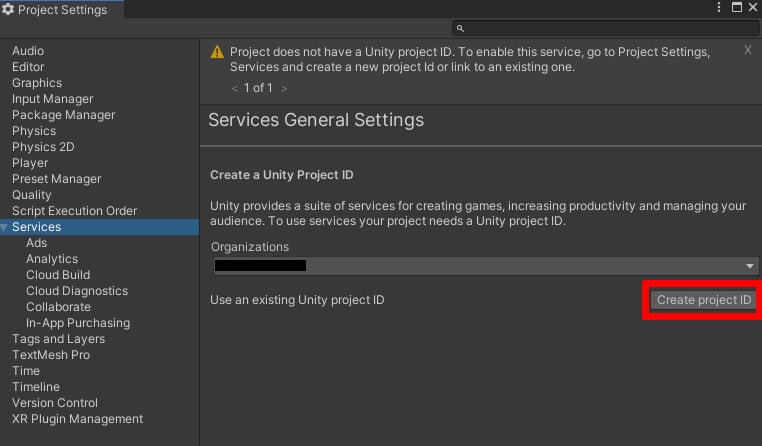
Task: Click the Services General Settings heading
Action: (316, 120)
